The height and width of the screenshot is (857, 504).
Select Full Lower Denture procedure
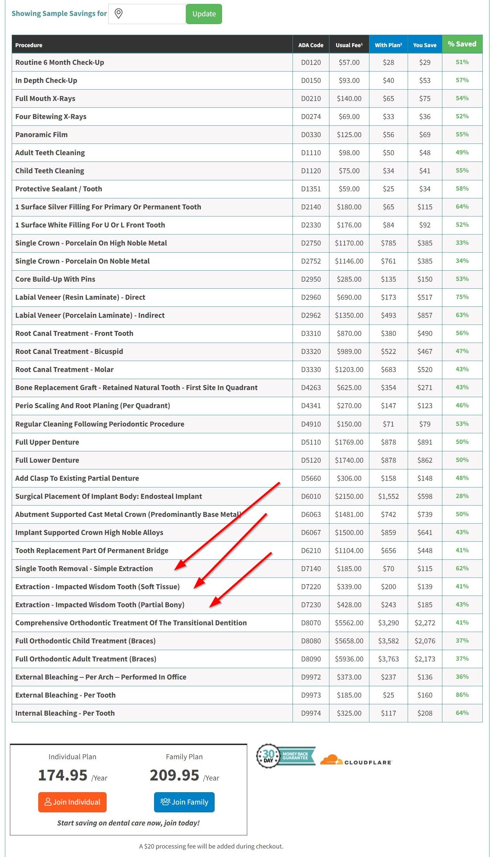click(x=47, y=460)
